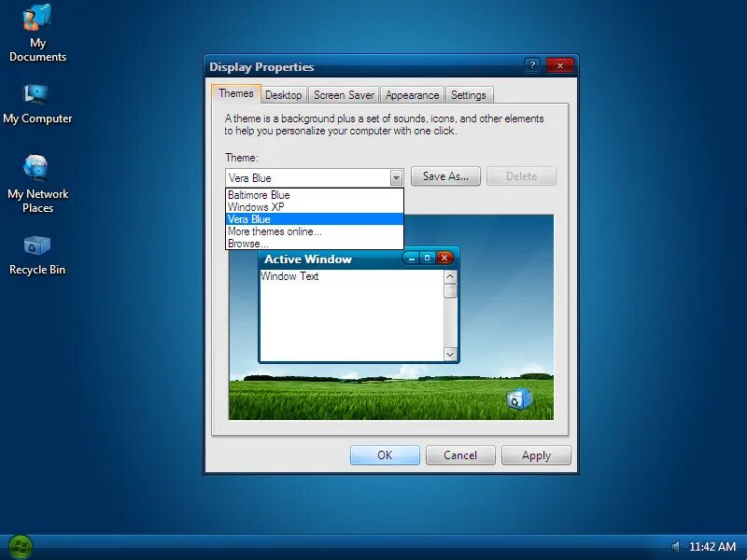The height and width of the screenshot is (560, 747).
Task: Open the green Start orb
Action: [21, 547]
